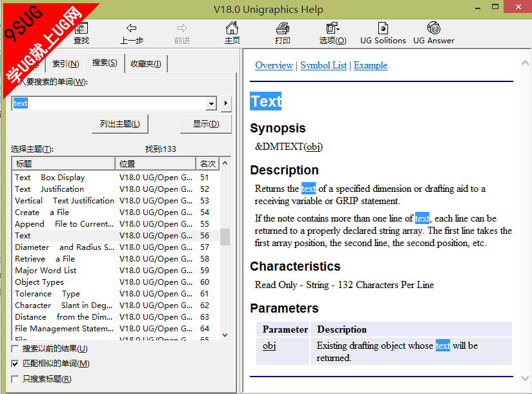Open the search operators arrow button
532x394 pixels.
pyautogui.click(x=226, y=103)
